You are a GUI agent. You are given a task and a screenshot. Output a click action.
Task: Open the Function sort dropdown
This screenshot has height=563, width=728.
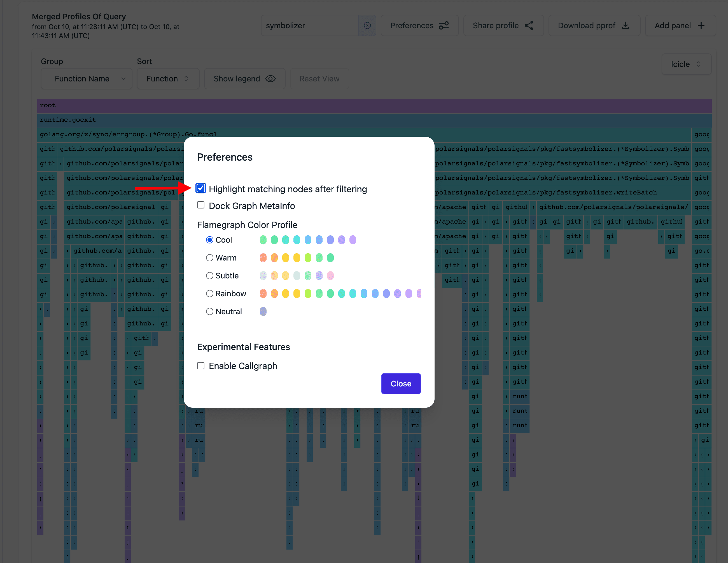click(x=168, y=79)
